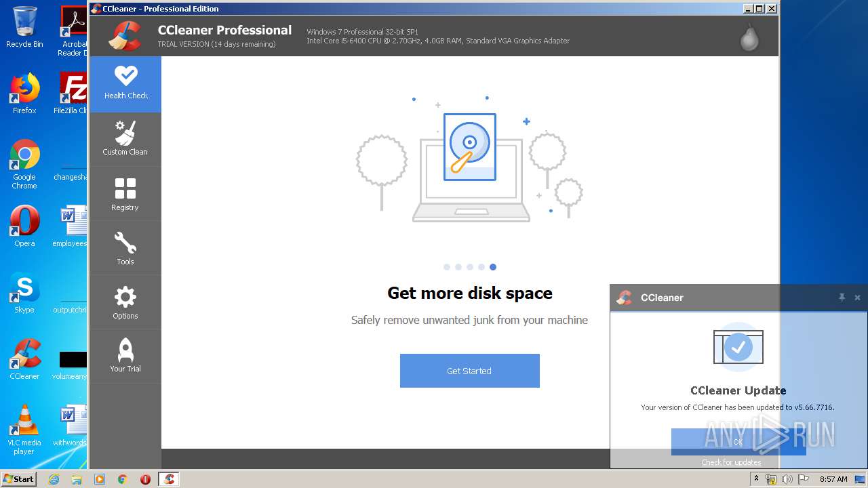Open Recycle Bin on the desktop
The width and height of the screenshot is (868, 488).
pyautogui.click(x=24, y=27)
